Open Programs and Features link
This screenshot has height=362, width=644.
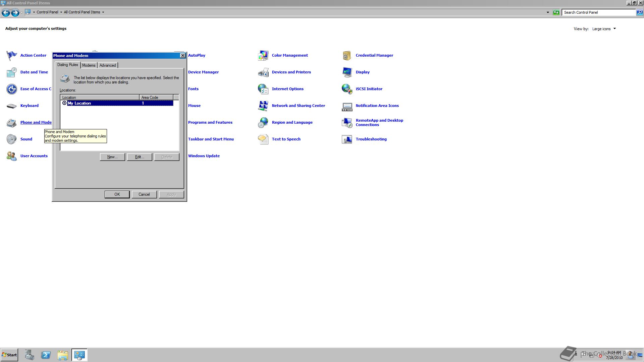click(x=210, y=122)
